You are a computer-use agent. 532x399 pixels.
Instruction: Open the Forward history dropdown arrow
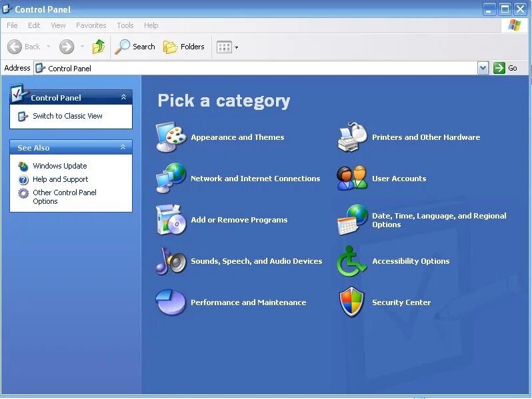click(x=82, y=47)
